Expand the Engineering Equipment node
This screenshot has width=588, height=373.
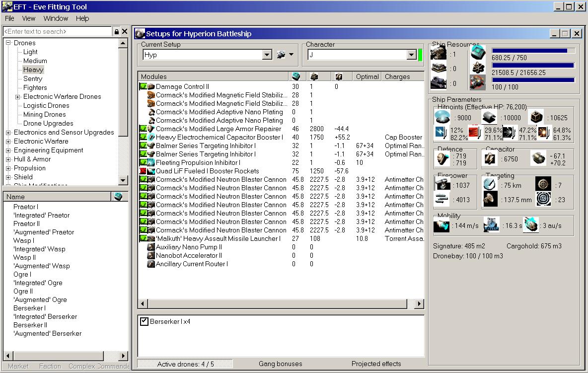(x=8, y=150)
